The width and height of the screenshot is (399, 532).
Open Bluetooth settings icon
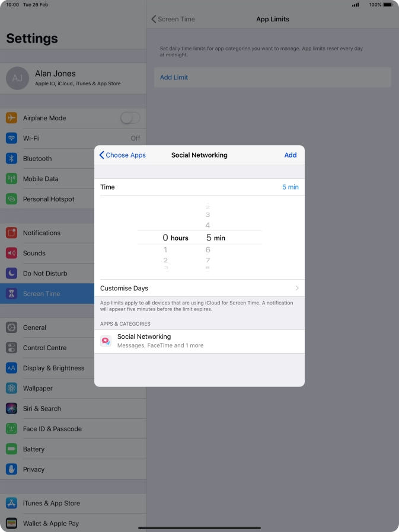click(x=11, y=158)
